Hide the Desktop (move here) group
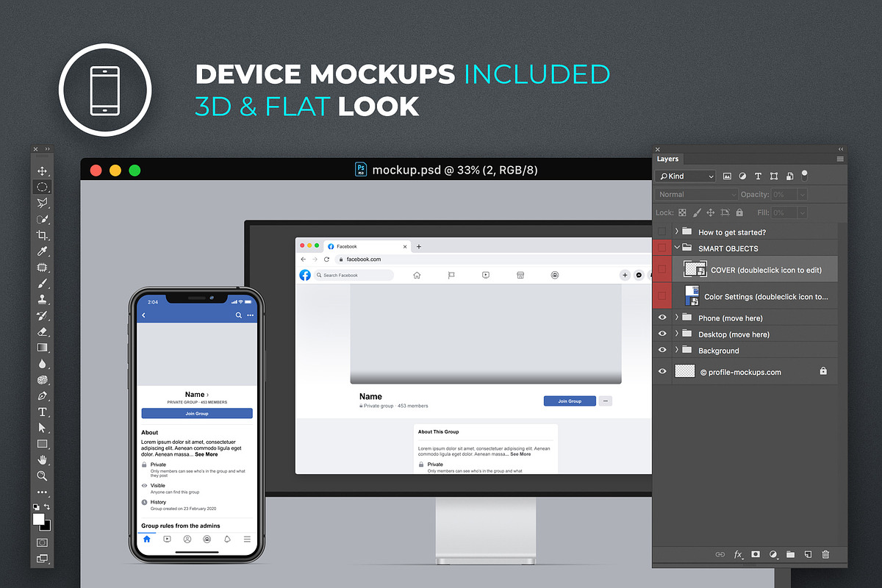This screenshot has width=882, height=588. pyautogui.click(x=662, y=334)
